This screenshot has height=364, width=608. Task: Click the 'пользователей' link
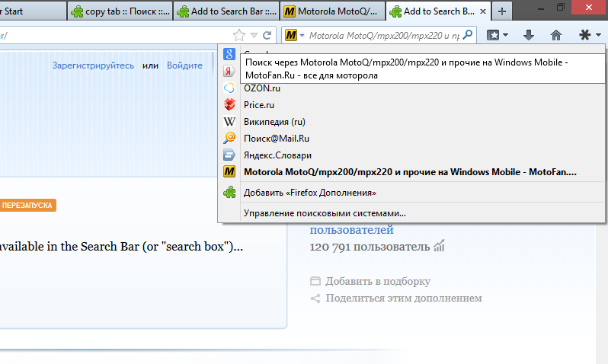(351, 230)
